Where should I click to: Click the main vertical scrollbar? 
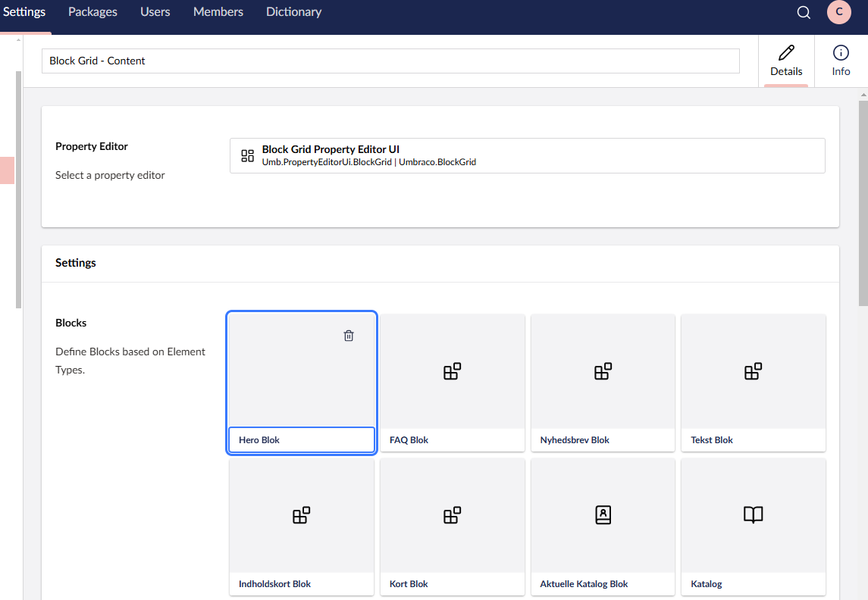tap(863, 203)
